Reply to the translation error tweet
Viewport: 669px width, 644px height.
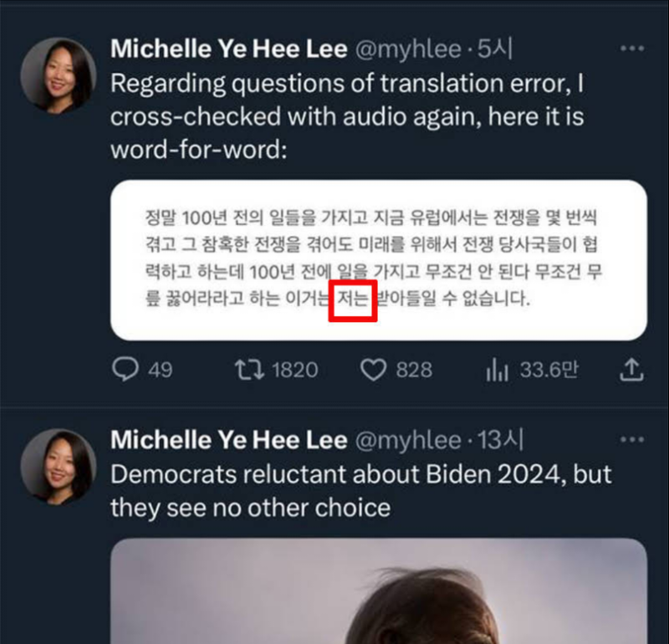click(x=125, y=369)
